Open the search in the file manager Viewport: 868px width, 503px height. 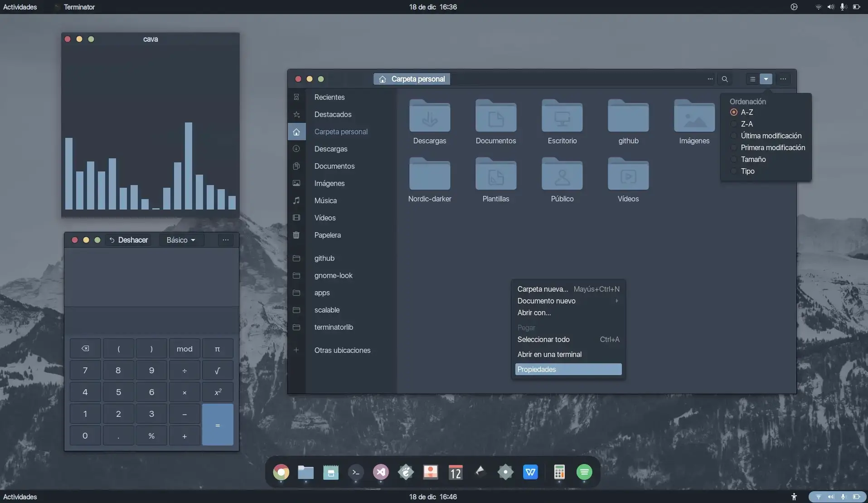click(x=724, y=78)
